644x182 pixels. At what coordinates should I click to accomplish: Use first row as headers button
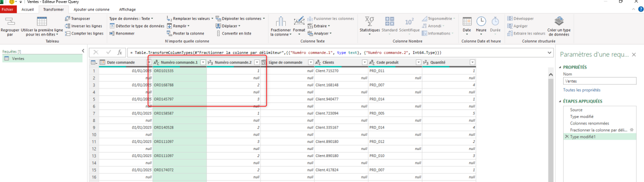(42, 27)
